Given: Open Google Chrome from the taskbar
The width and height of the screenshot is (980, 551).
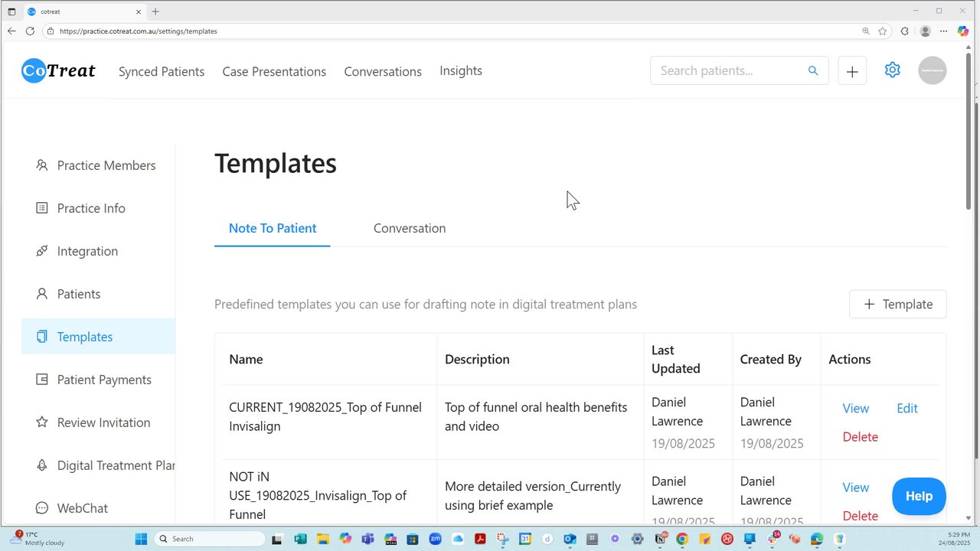Looking at the screenshot, I should pos(682,539).
